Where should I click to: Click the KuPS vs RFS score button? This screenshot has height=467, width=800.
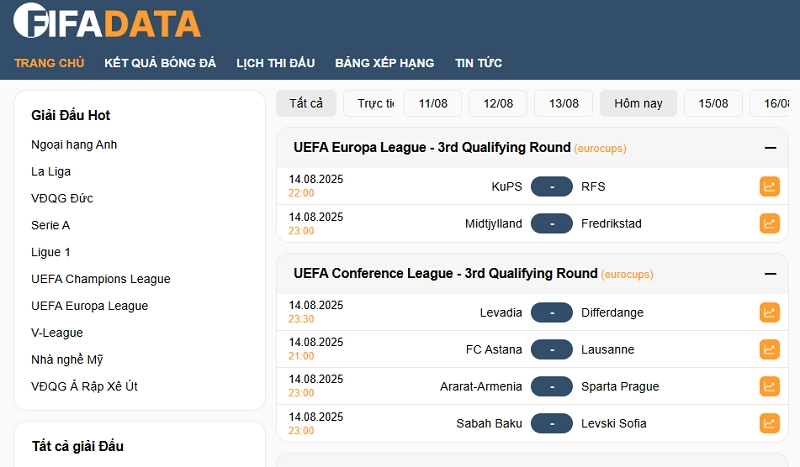coord(551,186)
